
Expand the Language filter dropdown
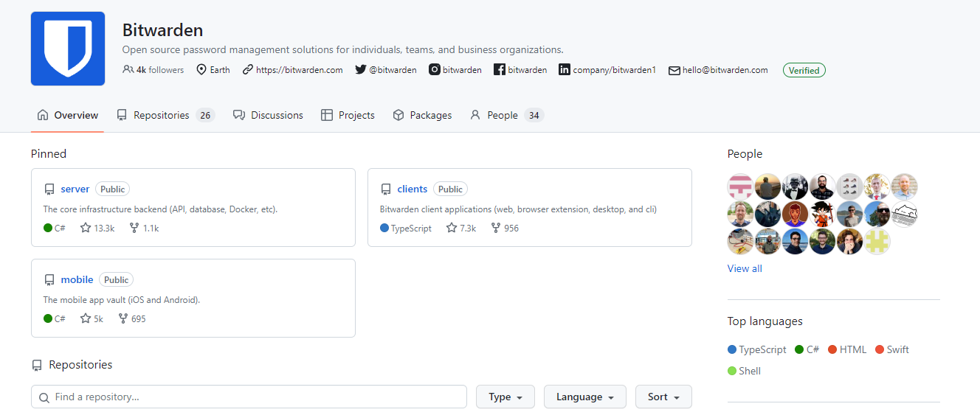[584, 397]
